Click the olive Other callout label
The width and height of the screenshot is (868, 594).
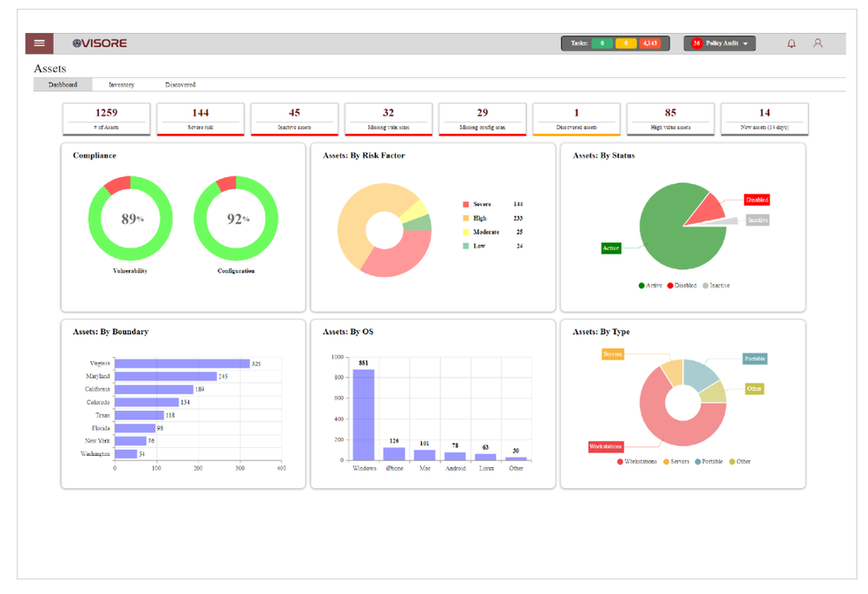point(754,389)
